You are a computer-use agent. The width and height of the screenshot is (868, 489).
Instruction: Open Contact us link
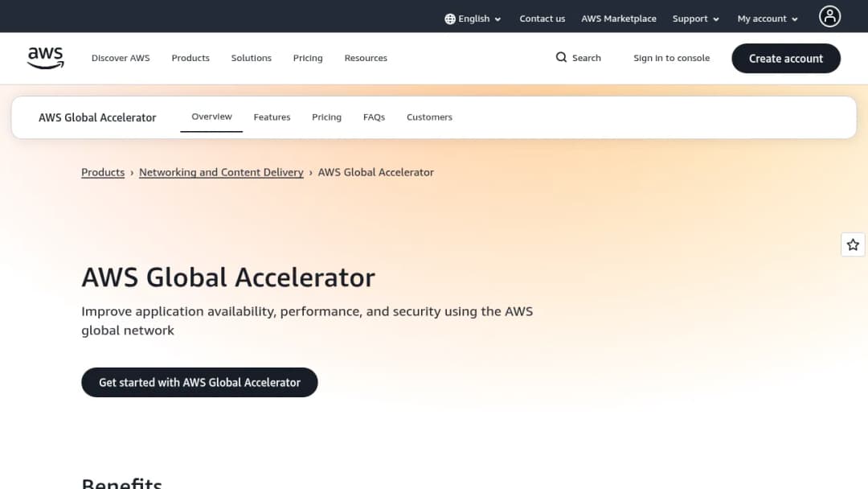click(542, 18)
